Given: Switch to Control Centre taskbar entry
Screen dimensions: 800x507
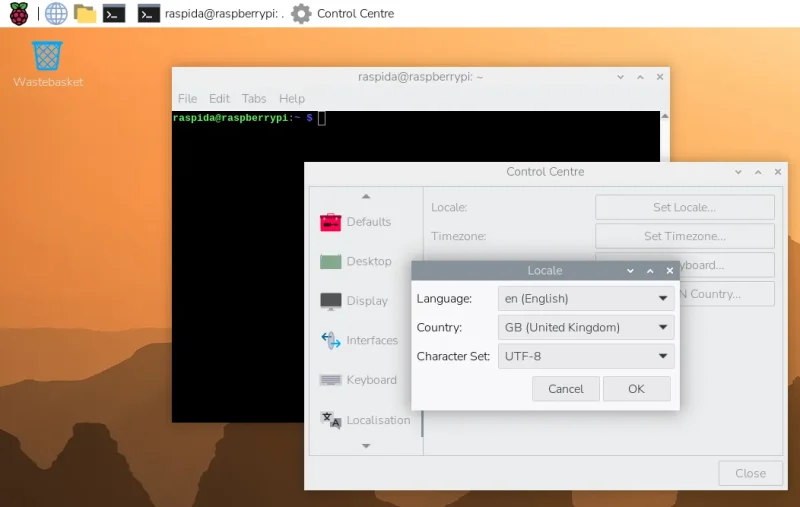Looking at the screenshot, I should tap(342, 14).
